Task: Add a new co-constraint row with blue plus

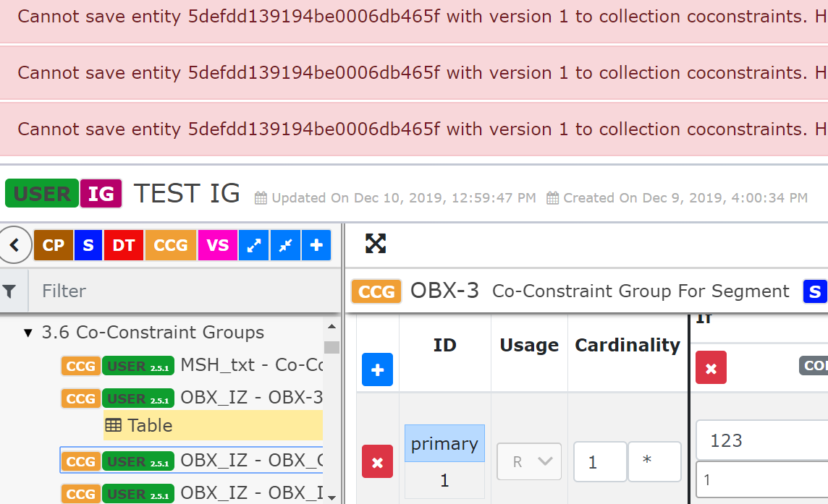Action: (x=377, y=370)
